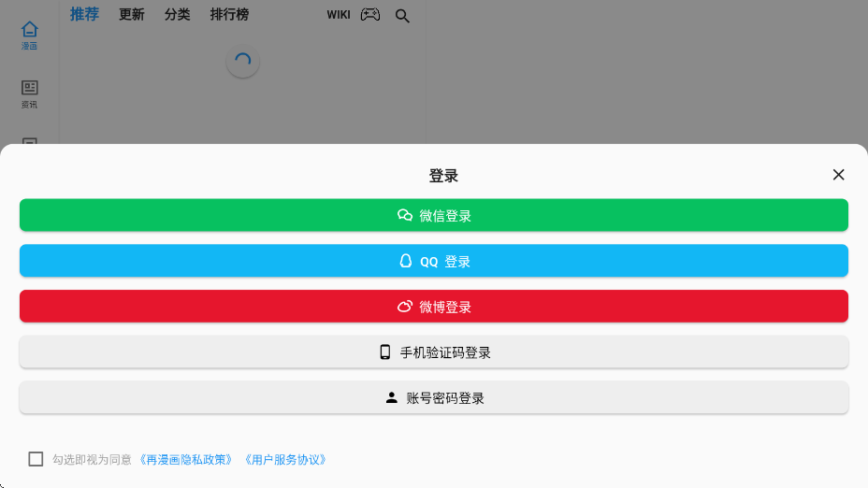Screen dimensions: 868x488
Task: Log in with QQ 登录 button
Action: pos(434,261)
